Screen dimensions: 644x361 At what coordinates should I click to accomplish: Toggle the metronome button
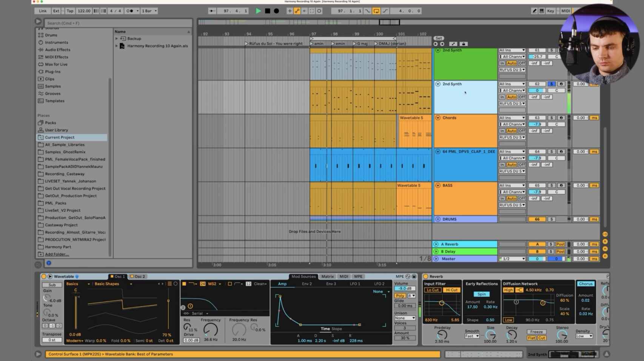tap(129, 11)
